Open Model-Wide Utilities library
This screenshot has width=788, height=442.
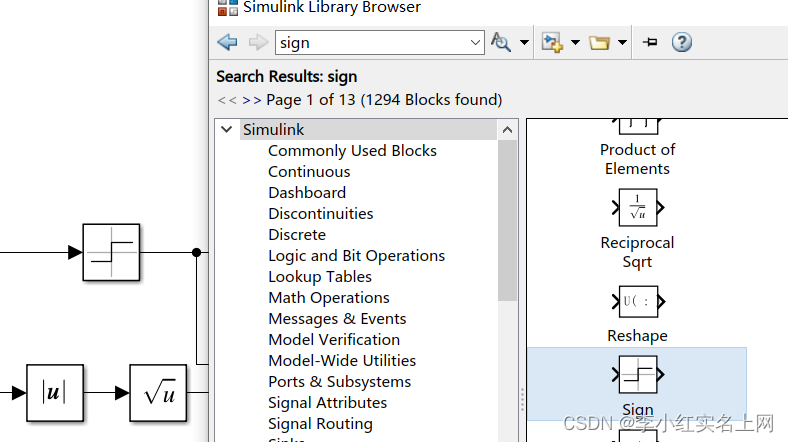click(x=342, y=361)
